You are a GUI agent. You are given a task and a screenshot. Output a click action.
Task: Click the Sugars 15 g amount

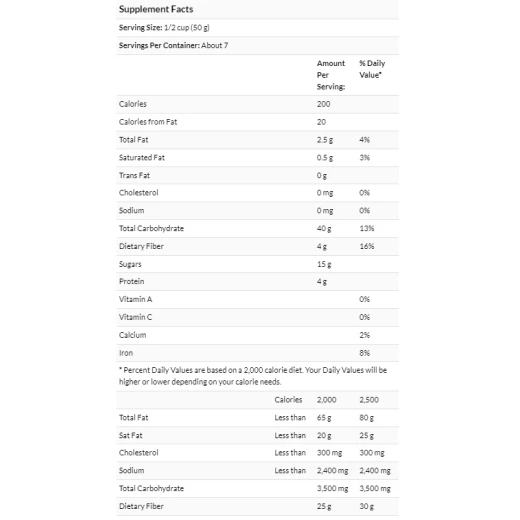324,264
